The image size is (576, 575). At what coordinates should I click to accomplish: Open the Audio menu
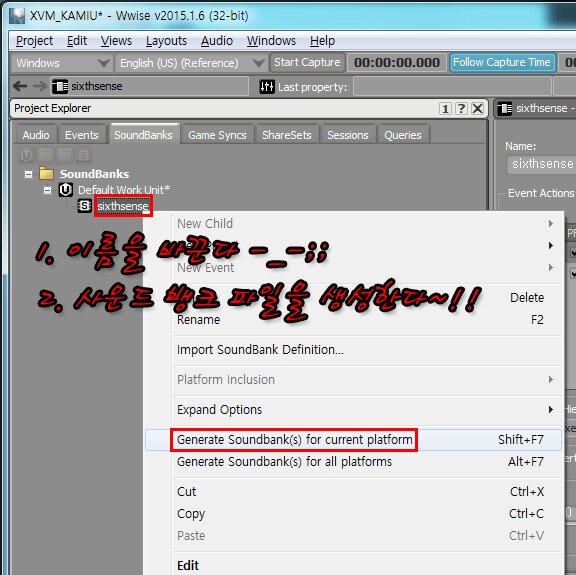pos(217,41)
